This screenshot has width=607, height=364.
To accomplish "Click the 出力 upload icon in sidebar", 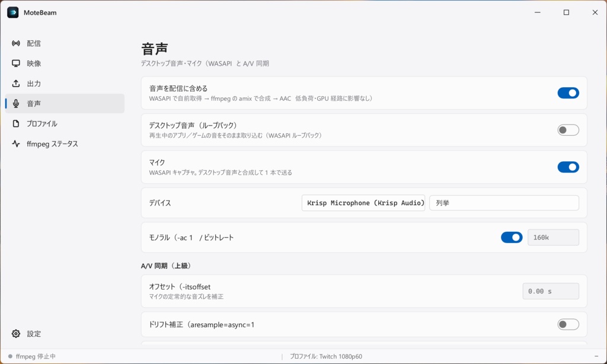I will point(16,84).
